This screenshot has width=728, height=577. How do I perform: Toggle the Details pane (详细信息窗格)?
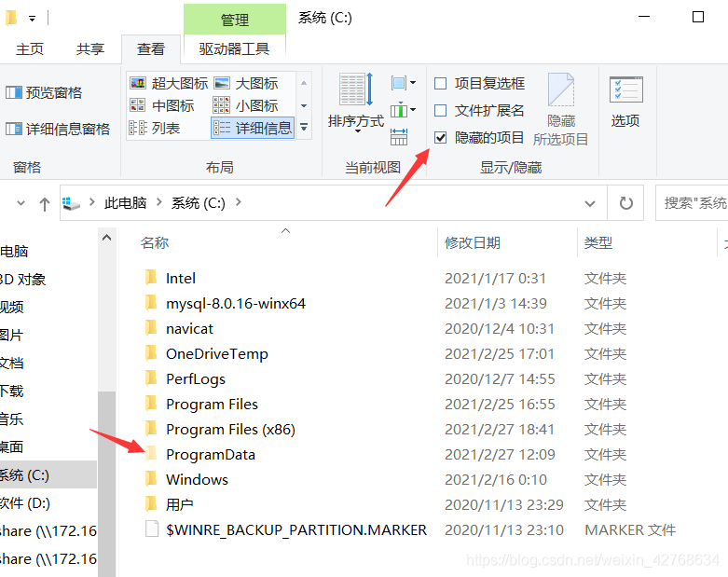[x=58, y=129]
